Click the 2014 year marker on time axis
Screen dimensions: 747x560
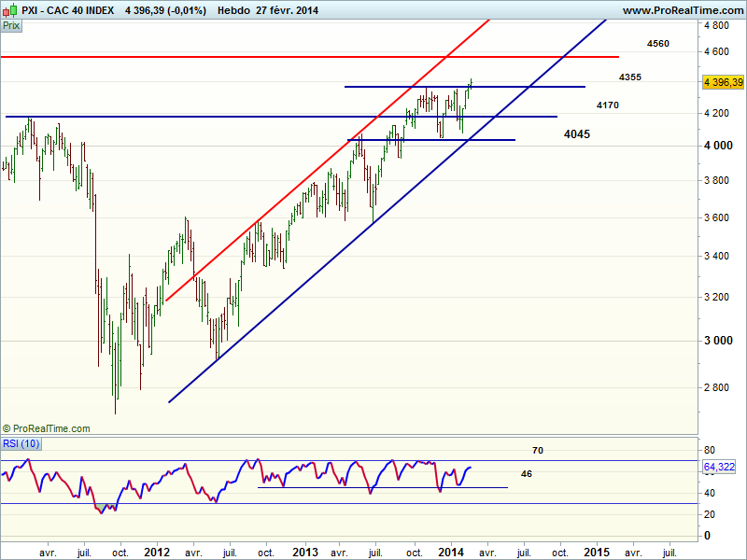pos(452,552)
